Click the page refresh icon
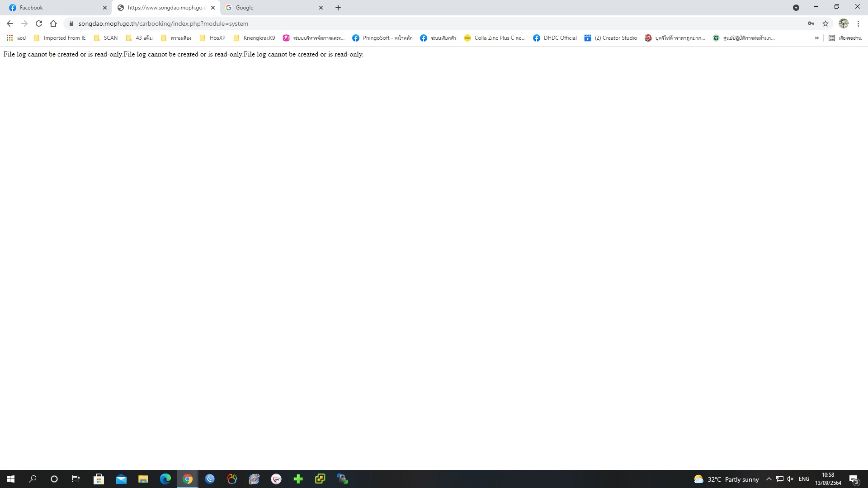 coord(38,23)
